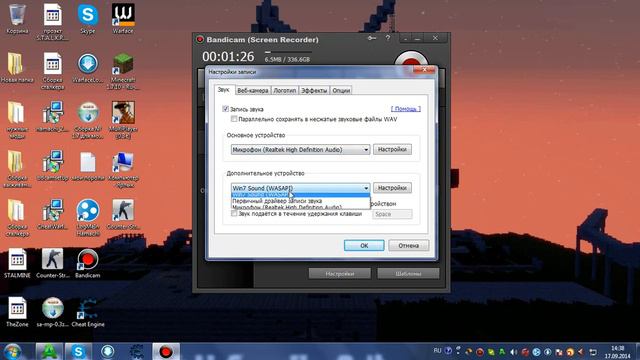This screenshot has height=360, width=640.
Task: Choose highlighted Win7 Sound (WASAPI) list entry
Action: [x=300, y=195]
